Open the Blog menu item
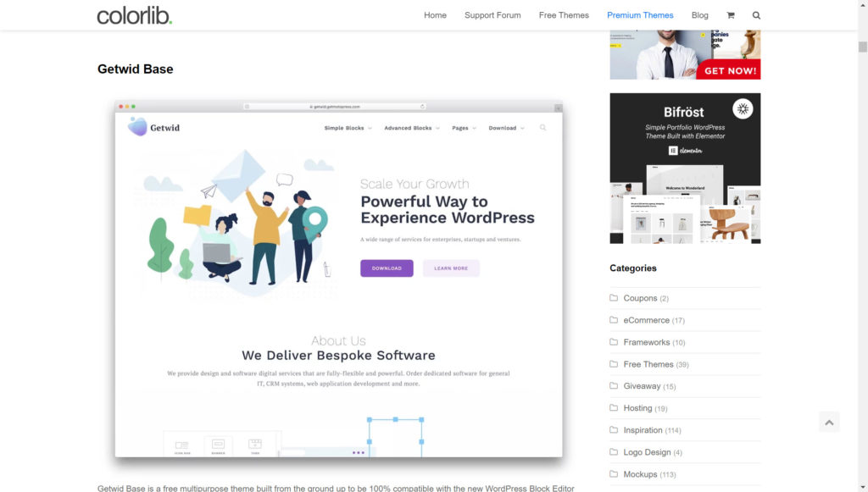Screen dimensions: 868x492 click(699, 15)
